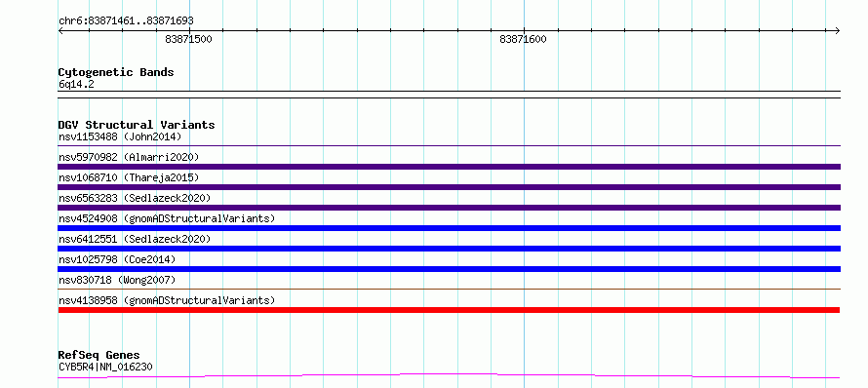
Task: Click the nsv1153488 (John2014) label
Action: 120,136
